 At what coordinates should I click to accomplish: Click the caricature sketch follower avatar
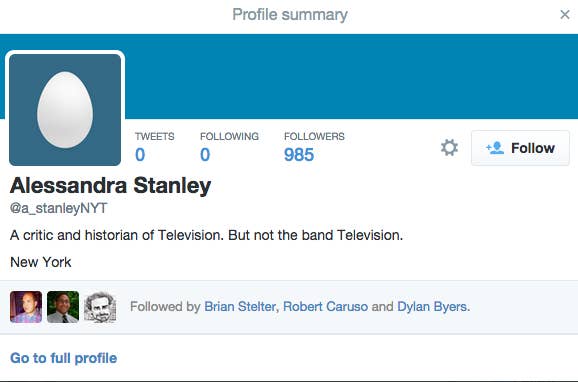click(x=100, y=307)
